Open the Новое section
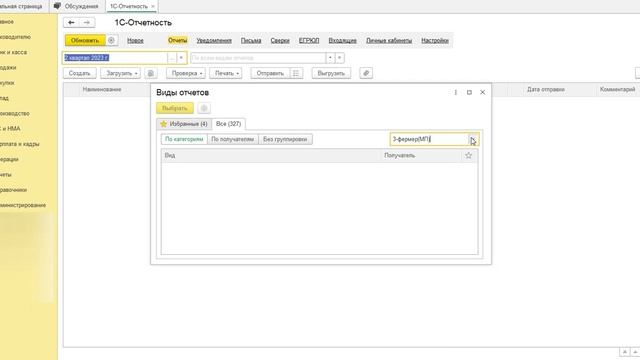 click(x=135, y=40)
